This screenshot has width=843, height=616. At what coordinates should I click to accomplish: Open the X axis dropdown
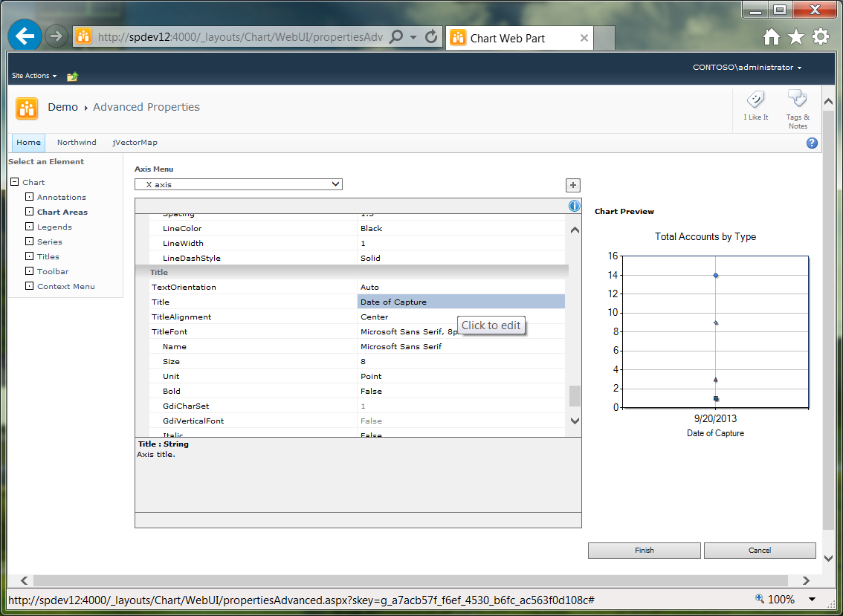(238, 184)
